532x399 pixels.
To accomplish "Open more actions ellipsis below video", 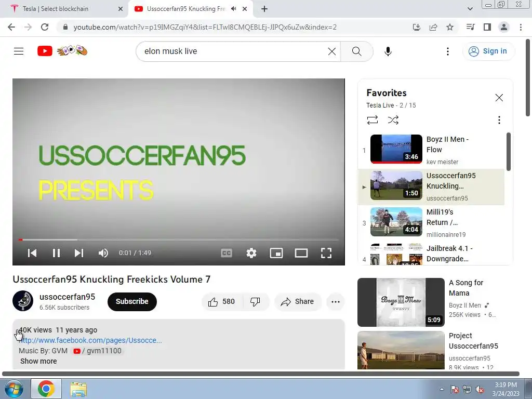I will point(336,301).
